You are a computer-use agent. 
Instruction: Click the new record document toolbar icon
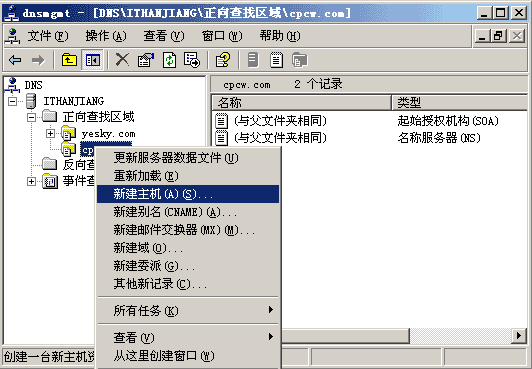pyautogui.click(x=277, y=60)
